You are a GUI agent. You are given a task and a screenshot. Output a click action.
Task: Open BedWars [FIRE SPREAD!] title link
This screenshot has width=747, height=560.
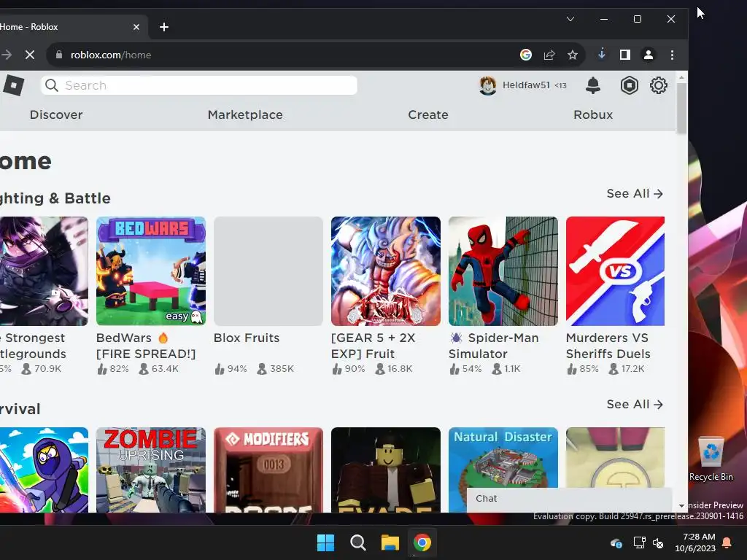coord(146,346)
